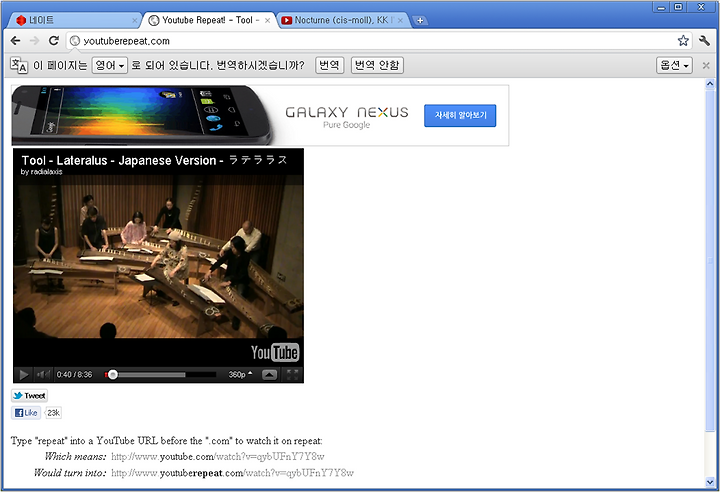This screenshot has height=492, width=720.
Task: Click the video progress slider handle
Action: tap(112, 375)
